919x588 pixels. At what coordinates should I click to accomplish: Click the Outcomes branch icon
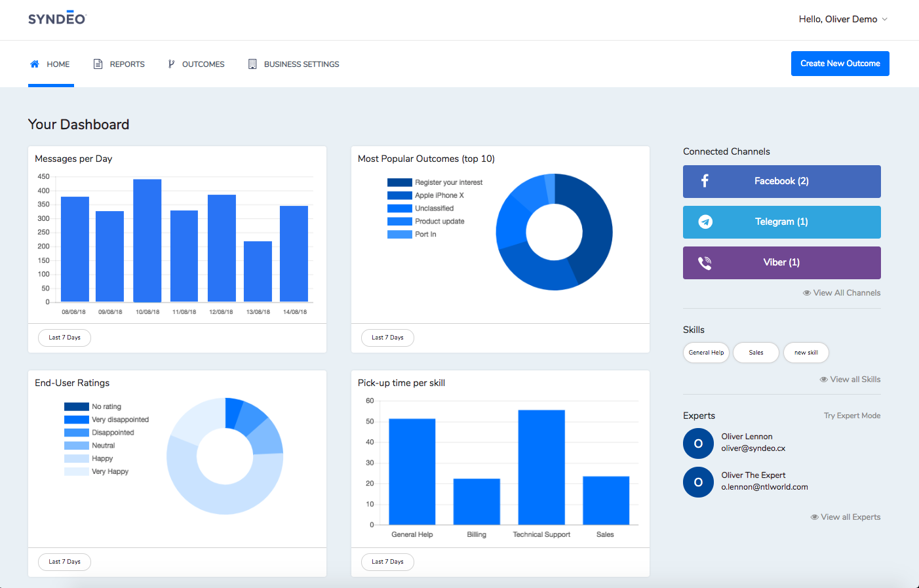(x=171, y=64)
